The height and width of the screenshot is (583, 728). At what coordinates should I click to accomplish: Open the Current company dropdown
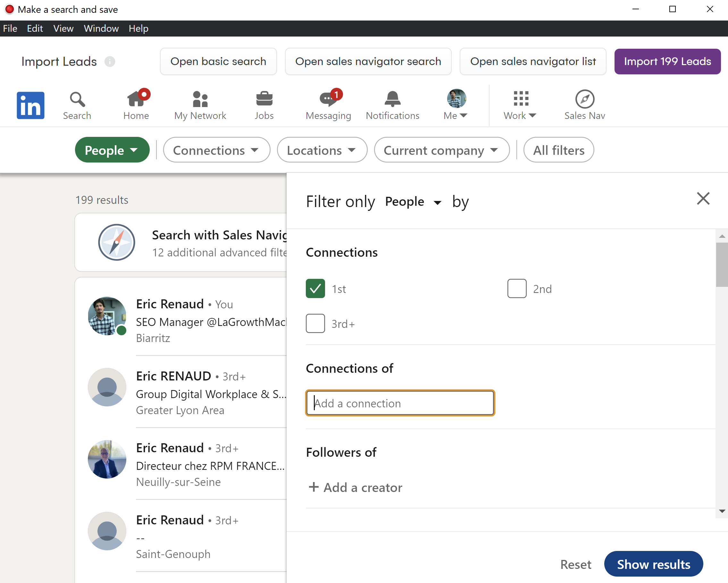point(441,150)
